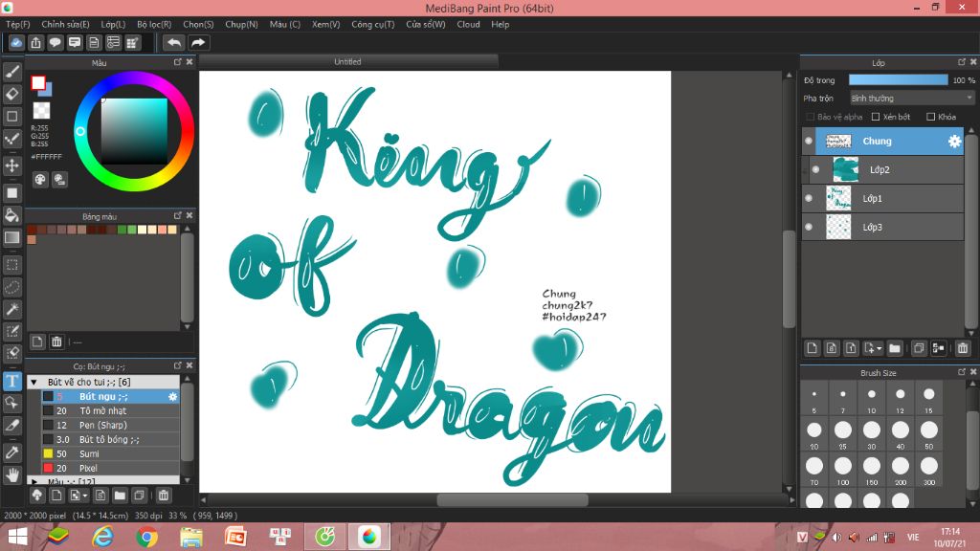Viewport: 980px width, 551px height.
Task: Open the Pha trộn blending mode dropdown
Action: click(912, 99)
